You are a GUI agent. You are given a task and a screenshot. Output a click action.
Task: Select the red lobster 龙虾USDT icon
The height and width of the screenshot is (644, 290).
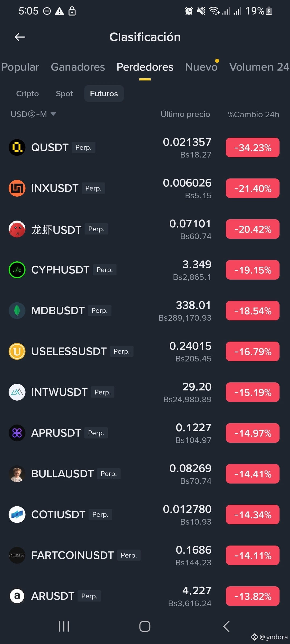tap(17, 229)
